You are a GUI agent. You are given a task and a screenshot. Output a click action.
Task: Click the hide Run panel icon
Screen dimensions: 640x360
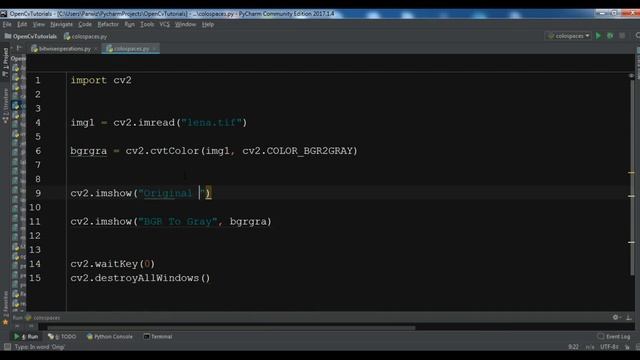coord(629,317)
